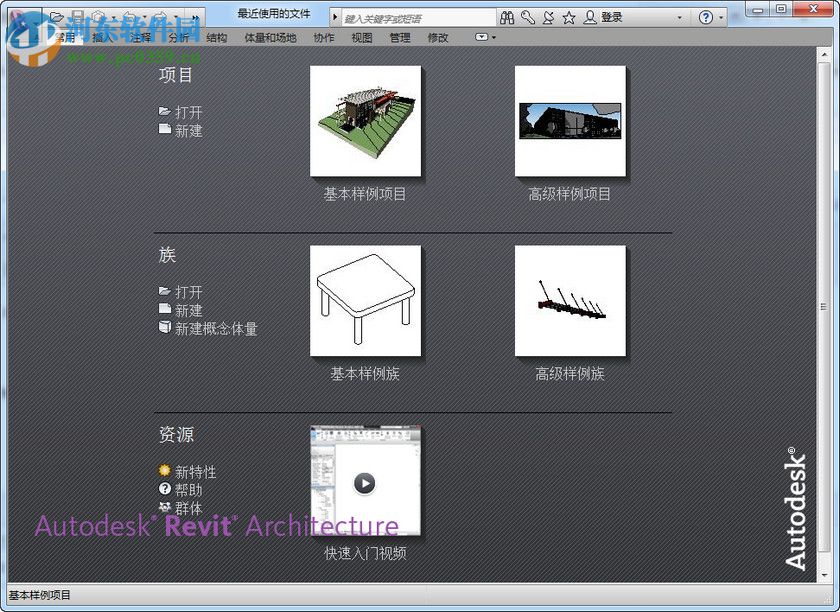Image resolution: width=840 pixels, height=612 pixels.
Task: Expand the ribbon dropdown after 修改 tab
Action: (x=483, y=37)
